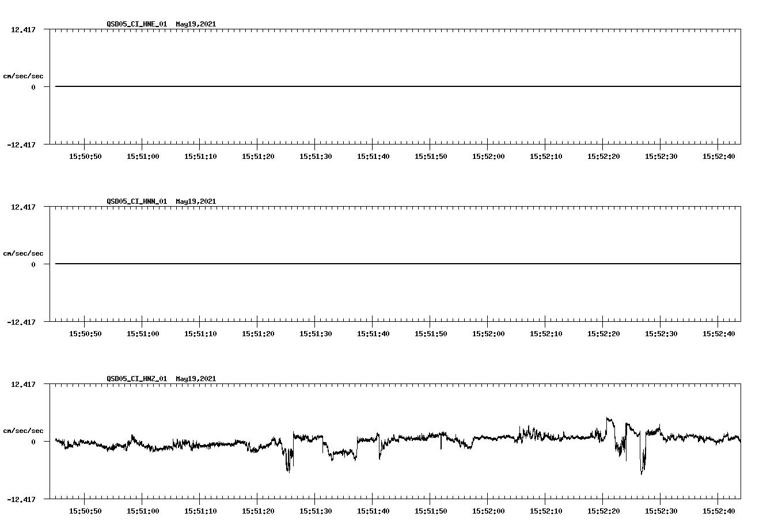Click the cm/sec/sec axis label on HNE plot
The width and height of the screenshot is (782, 532).
point(24,75)
